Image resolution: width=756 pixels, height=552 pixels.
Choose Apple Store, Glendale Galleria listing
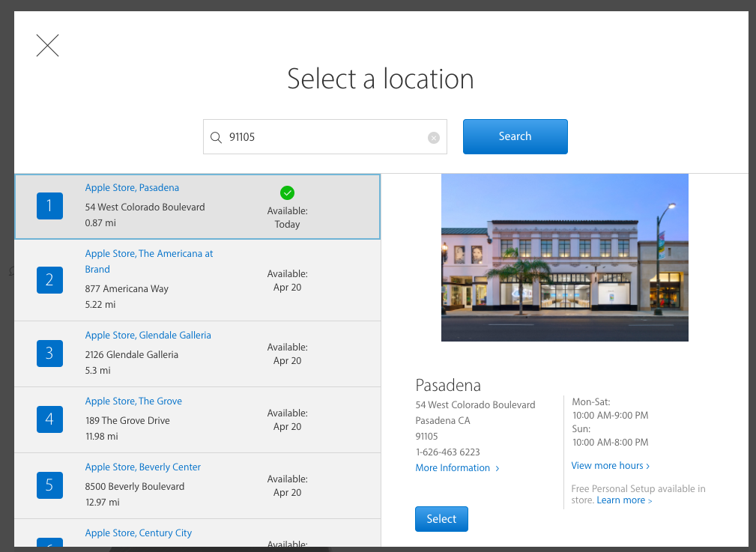(148, 336)
